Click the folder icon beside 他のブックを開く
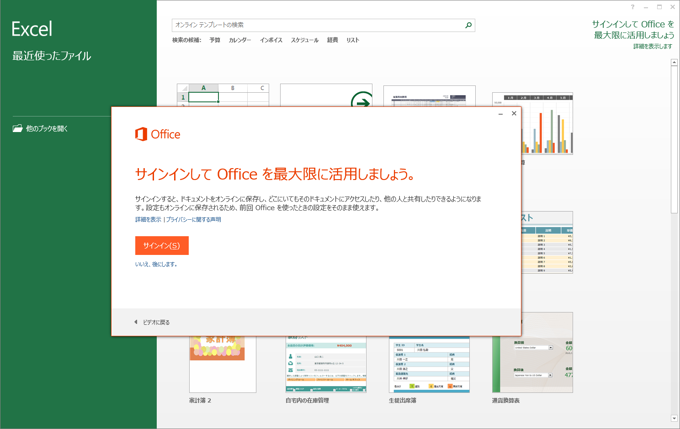680x429 pixels. (x=17, y=128)
